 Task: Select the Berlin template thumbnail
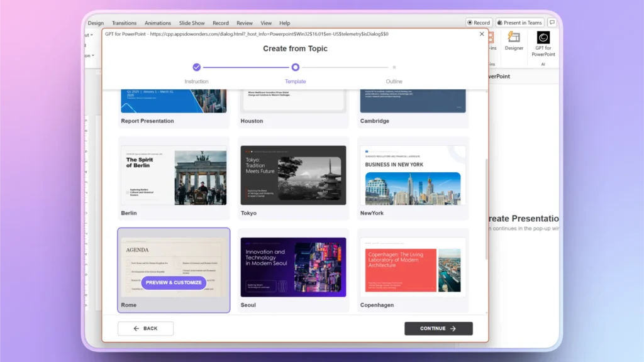click(174, 175)
